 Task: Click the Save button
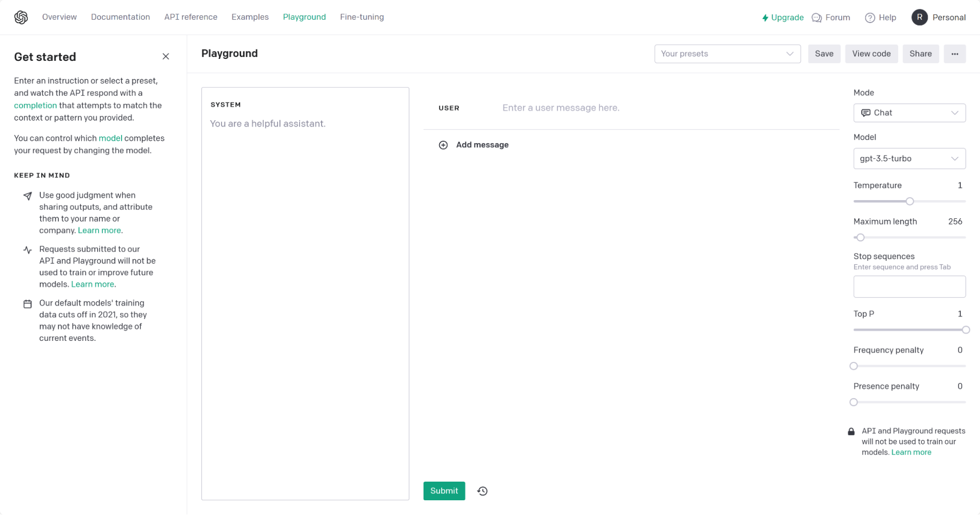pos(824,54)
